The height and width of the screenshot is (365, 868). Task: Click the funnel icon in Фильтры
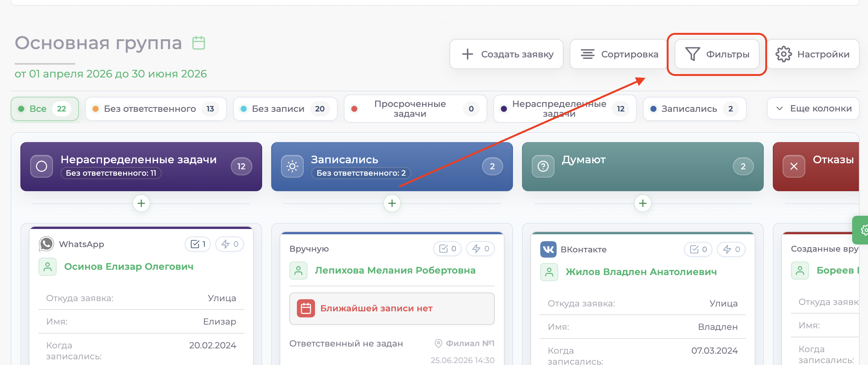point(692,54)
